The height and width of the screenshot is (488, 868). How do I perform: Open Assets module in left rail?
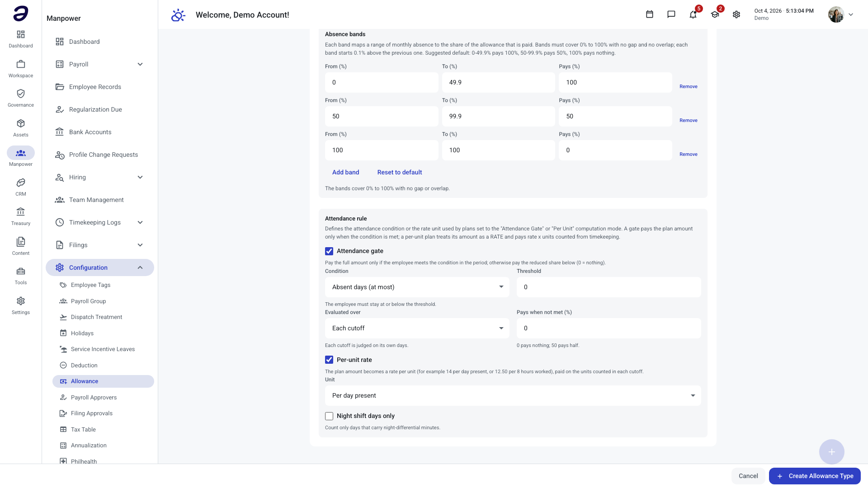click(x=21, y=128)
